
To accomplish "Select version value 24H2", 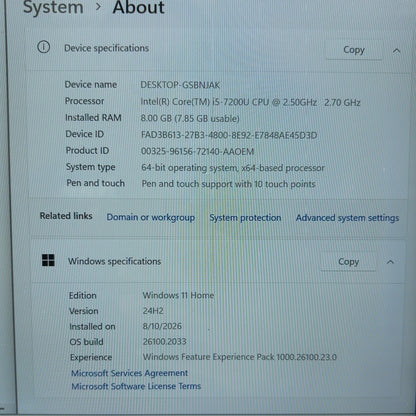I will point(153,311).
